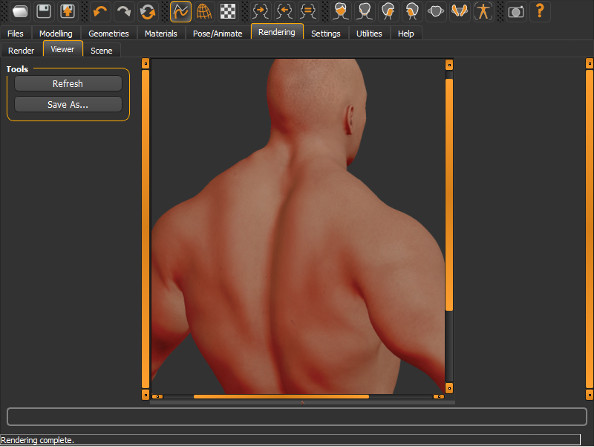Reset the model with circular arrows icon
Viewport: 594px width, 447px height.
[147, 11]
